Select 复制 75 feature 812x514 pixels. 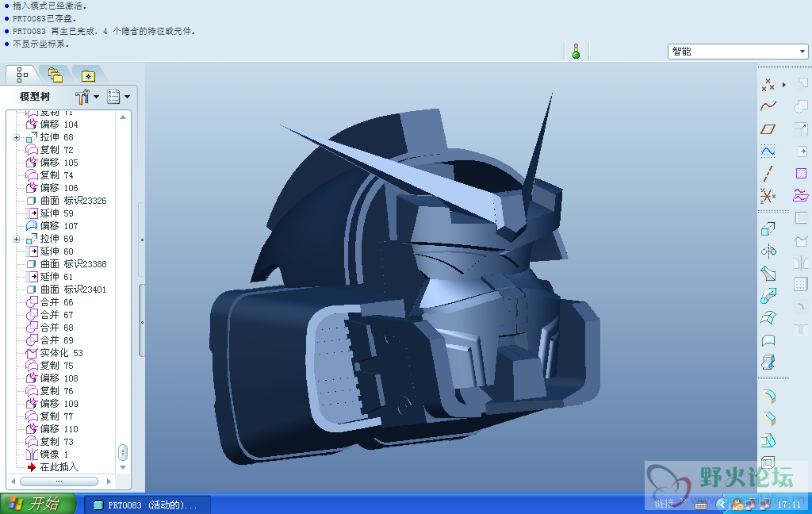coord(50,366)
